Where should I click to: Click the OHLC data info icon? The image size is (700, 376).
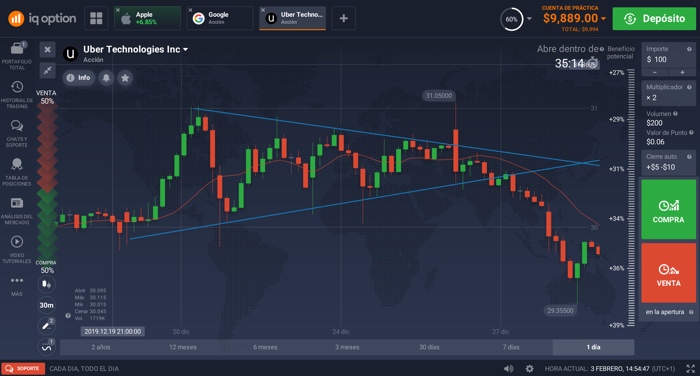[x=68, y=316]
